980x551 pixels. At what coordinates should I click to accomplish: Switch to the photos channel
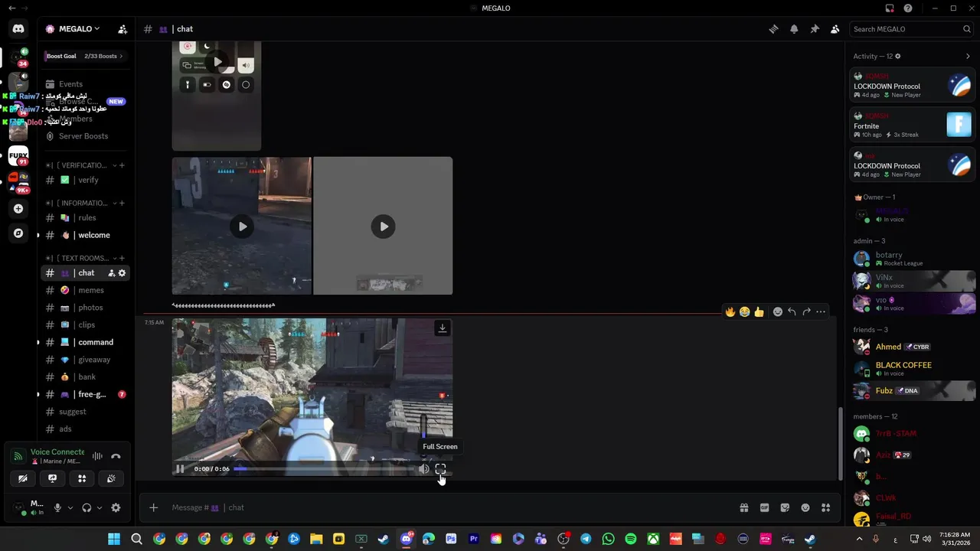[x=86, y=308]
